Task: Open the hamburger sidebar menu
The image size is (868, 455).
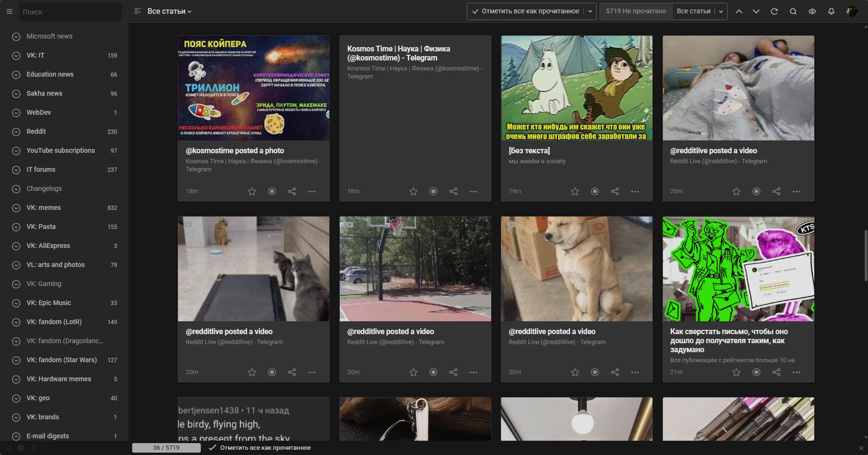Action: (10, 11)
